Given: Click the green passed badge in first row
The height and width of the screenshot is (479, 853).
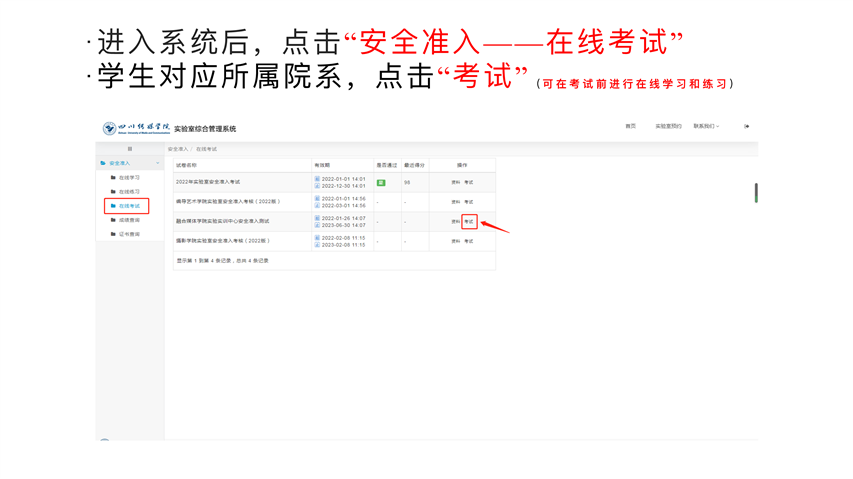Looking at the screenshot, I should coord(381,183).
